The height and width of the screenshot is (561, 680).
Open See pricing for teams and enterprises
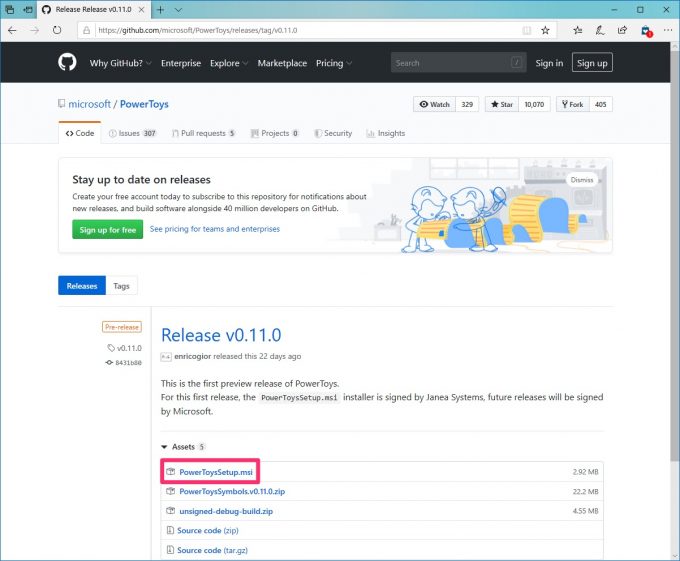[215, 229]
